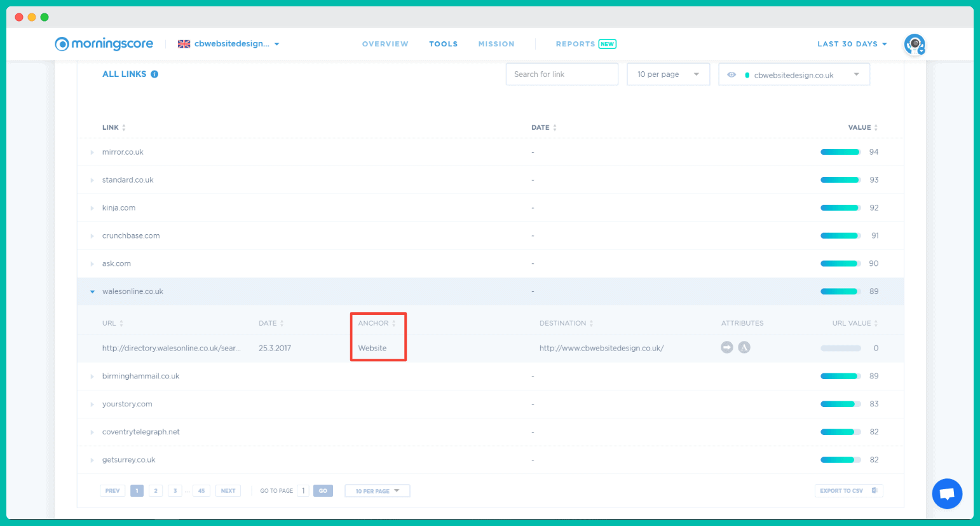Click the New badge beside Reports

tap(608, 44)
